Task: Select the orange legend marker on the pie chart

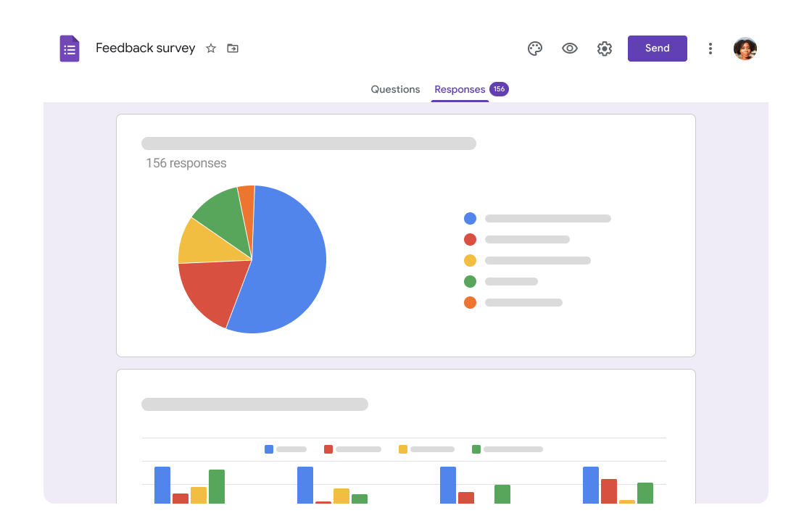Action: (x=470, y=302)
